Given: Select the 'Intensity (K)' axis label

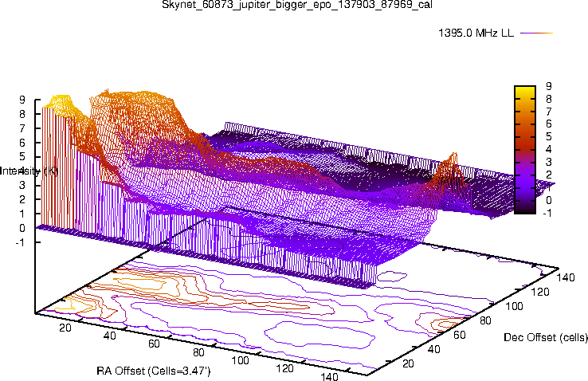Looking at the screenshot, I should click(x=29, y=171).
